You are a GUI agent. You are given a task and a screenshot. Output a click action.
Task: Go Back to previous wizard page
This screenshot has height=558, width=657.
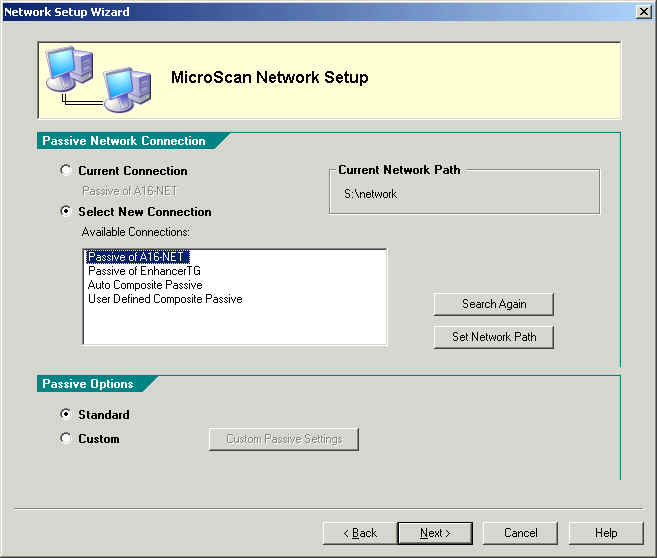[360, 533]
